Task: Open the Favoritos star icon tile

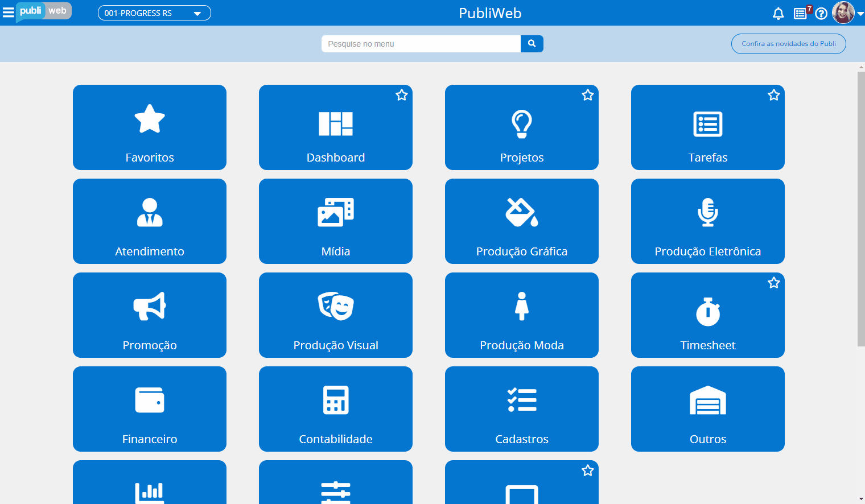Action: pyautogui.click(x=150, y=118)
